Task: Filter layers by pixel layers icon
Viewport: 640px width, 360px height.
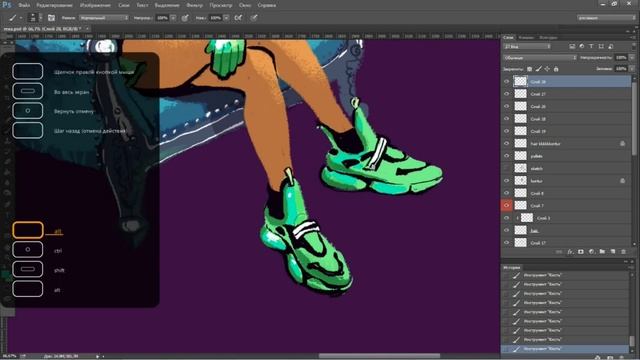Action: (x=572, y=47)
